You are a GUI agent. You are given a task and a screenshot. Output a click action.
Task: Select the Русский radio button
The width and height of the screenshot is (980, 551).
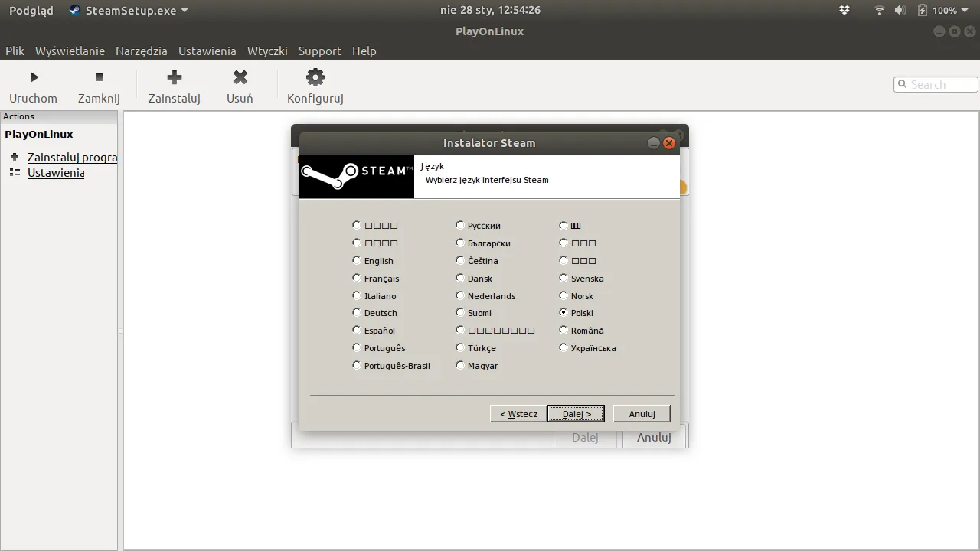pyautogui.click(x=460, y=225)
